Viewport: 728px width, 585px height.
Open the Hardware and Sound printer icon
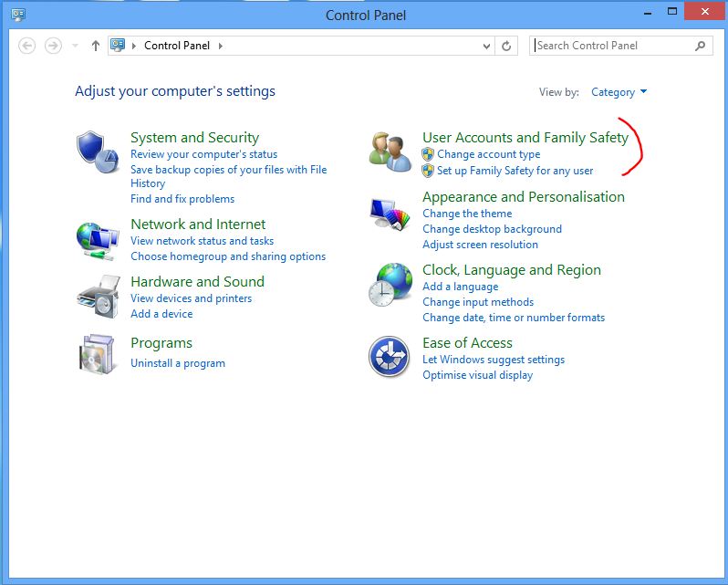pos(99,297)
